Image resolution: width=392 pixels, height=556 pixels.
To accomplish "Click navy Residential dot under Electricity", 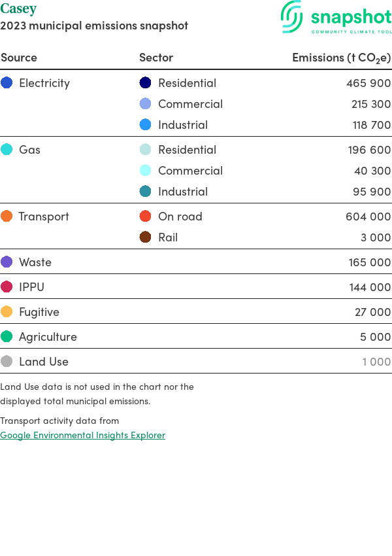I will point(145,82).
